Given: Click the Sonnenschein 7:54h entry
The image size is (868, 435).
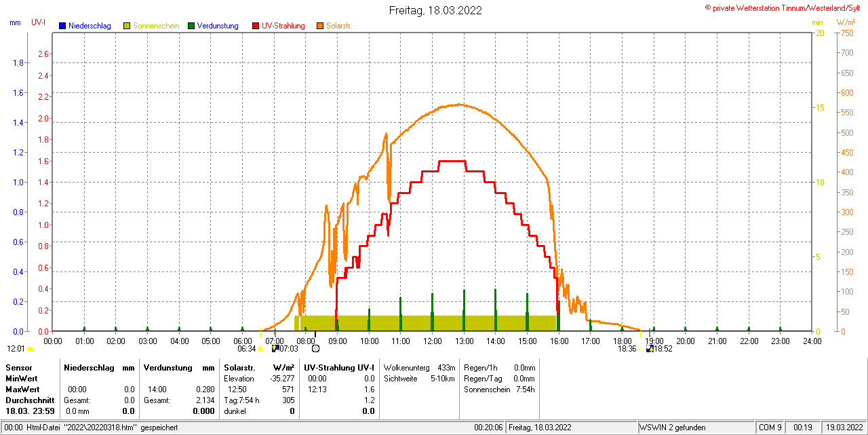Looking at the screenshot, I should pyautogui.click(x=499, y=390).
